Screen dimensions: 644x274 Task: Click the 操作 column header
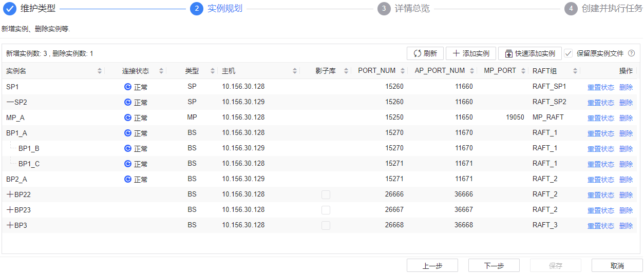(x=626, y=71)
